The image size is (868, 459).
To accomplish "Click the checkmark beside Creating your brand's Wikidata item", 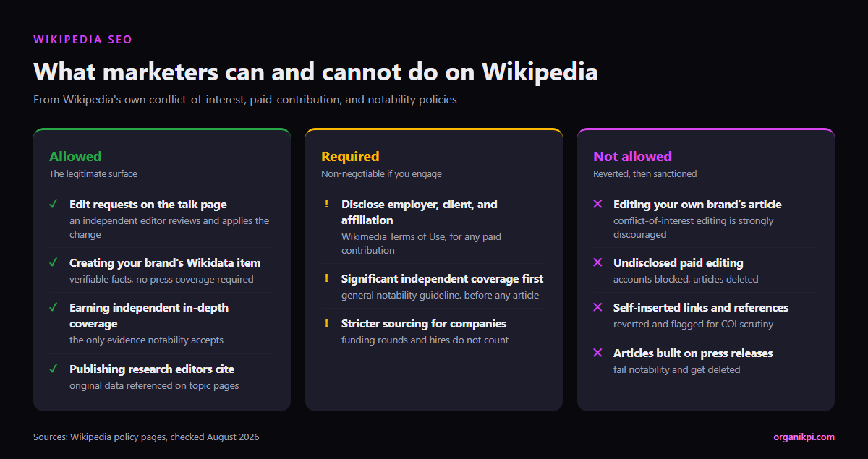I will click(x=54, y=262).
